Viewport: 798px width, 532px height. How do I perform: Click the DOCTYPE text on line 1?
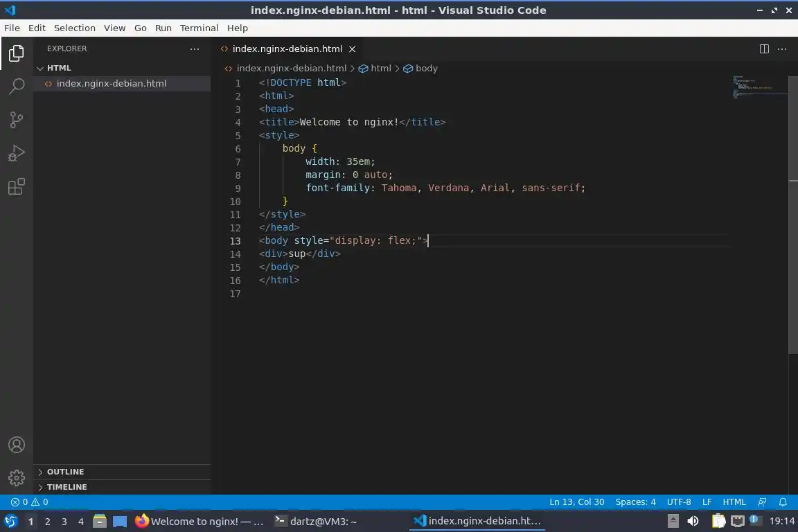(291, 82)
